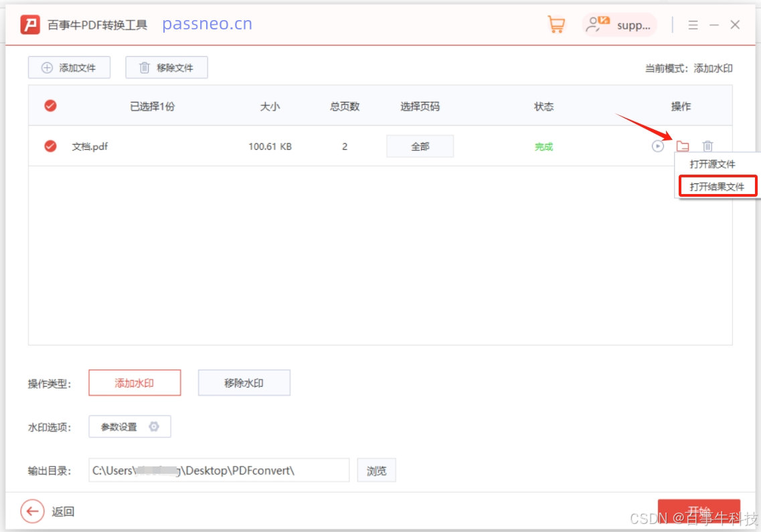The image size is (761, 532).
Task: Click the 总页数 column header
Action: tap(345, 106)
